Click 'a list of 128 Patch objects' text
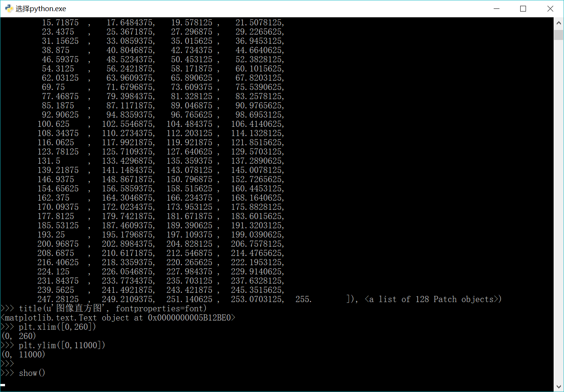 pyautogui.click(x=431, y=299)
